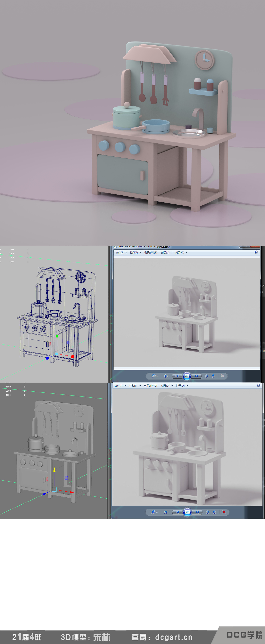Click 电子邮件(E) in lower photo viewer
This screenshot has width=265, height=644.
tap(150, 386)
